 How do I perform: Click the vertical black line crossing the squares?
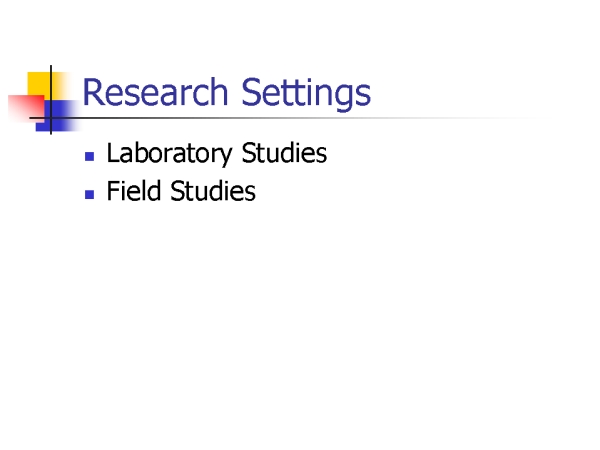click(51, 100)
